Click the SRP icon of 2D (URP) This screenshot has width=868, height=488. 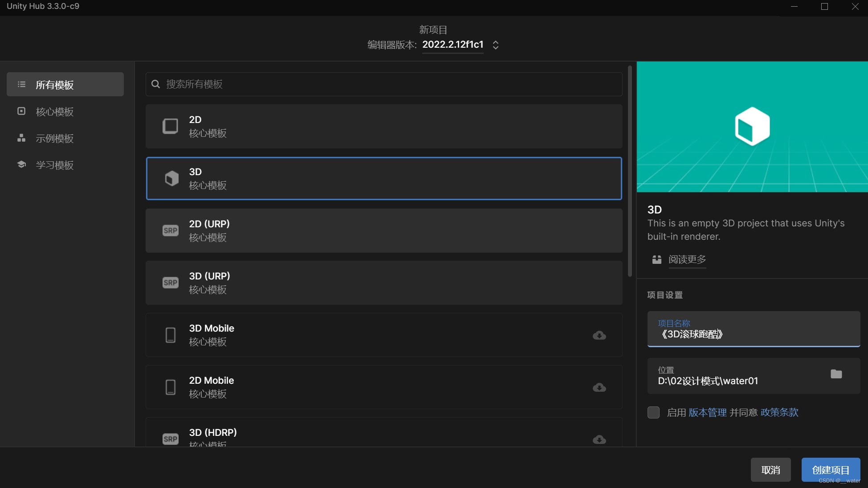click(x=170, y=230)
